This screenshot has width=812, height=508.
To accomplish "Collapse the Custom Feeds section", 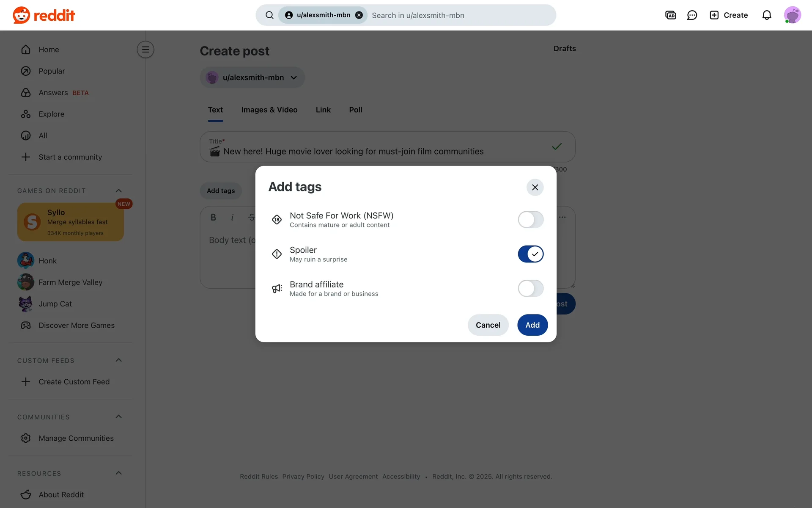I will [118, 360].
